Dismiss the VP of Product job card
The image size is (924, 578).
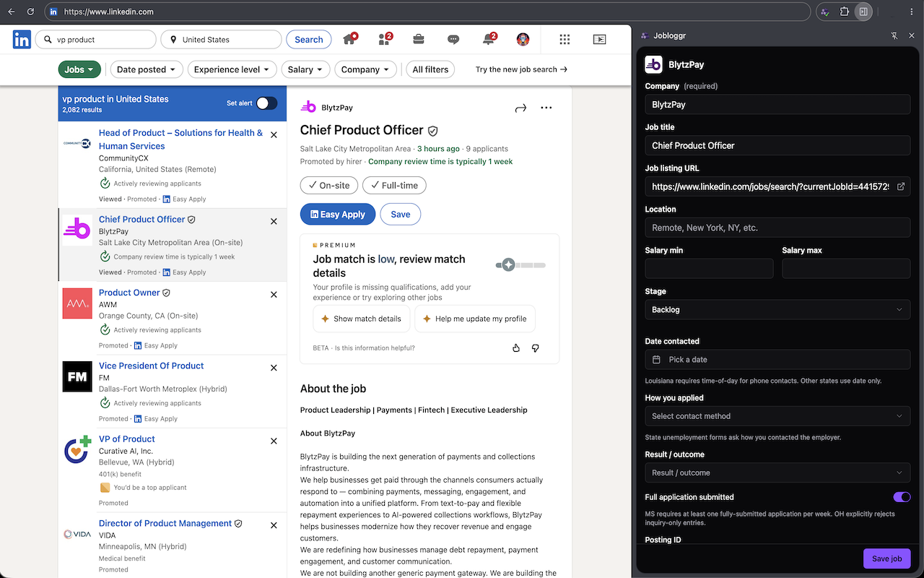tap(274, 441)
